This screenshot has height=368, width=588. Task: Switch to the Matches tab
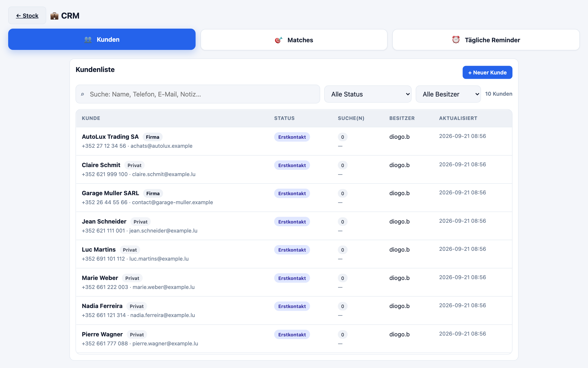pos(294,40)
